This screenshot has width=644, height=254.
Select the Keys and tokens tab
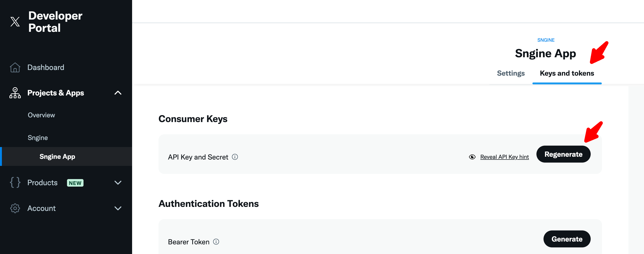tap(567, 73)
